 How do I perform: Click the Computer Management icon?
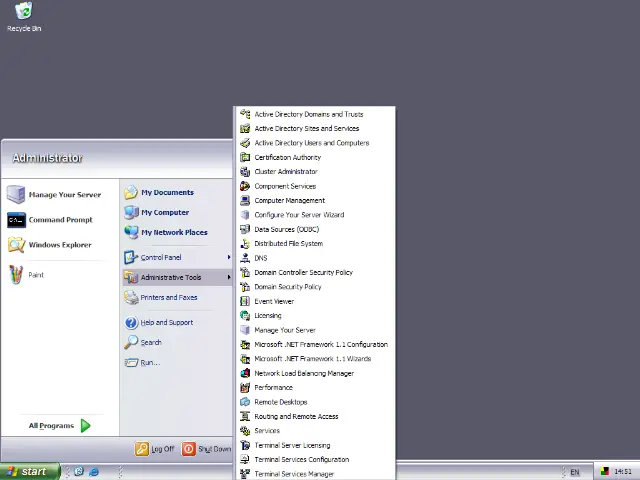(x=245, y=200)
